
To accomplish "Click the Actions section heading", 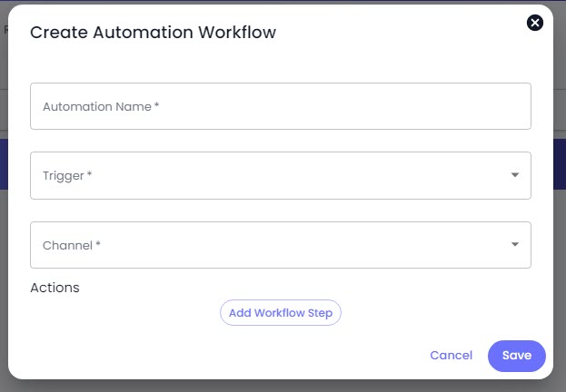I will point(55,288).
